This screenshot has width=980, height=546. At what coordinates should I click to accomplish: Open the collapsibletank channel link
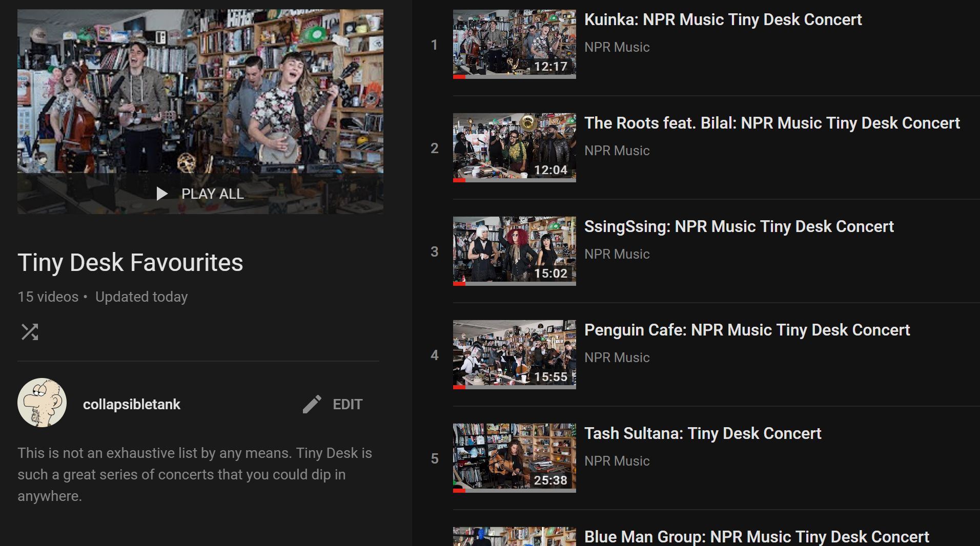pos(132,405)
